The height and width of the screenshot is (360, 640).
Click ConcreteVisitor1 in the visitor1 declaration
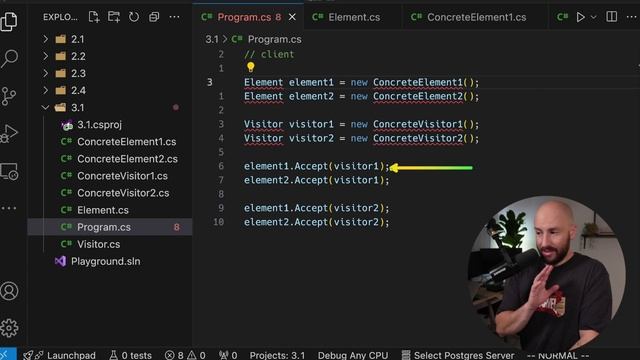418,124
